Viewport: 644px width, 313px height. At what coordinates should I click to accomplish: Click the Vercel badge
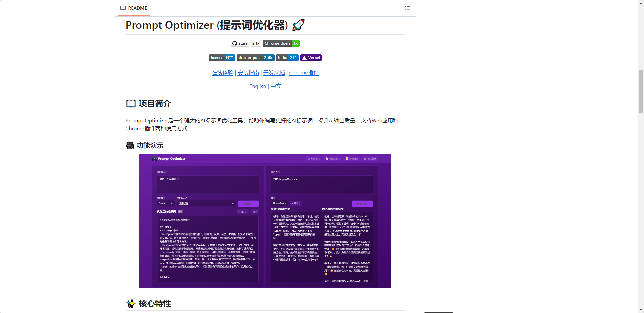311,58
